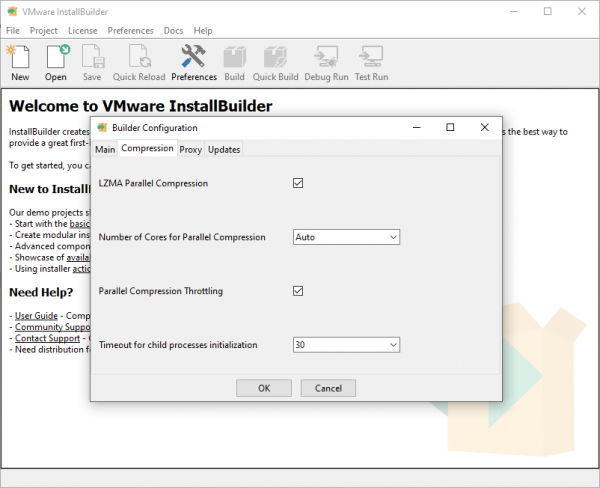Follow the Community Support link
The height and width of the screenshot is (488, 600).
(52, 327)
